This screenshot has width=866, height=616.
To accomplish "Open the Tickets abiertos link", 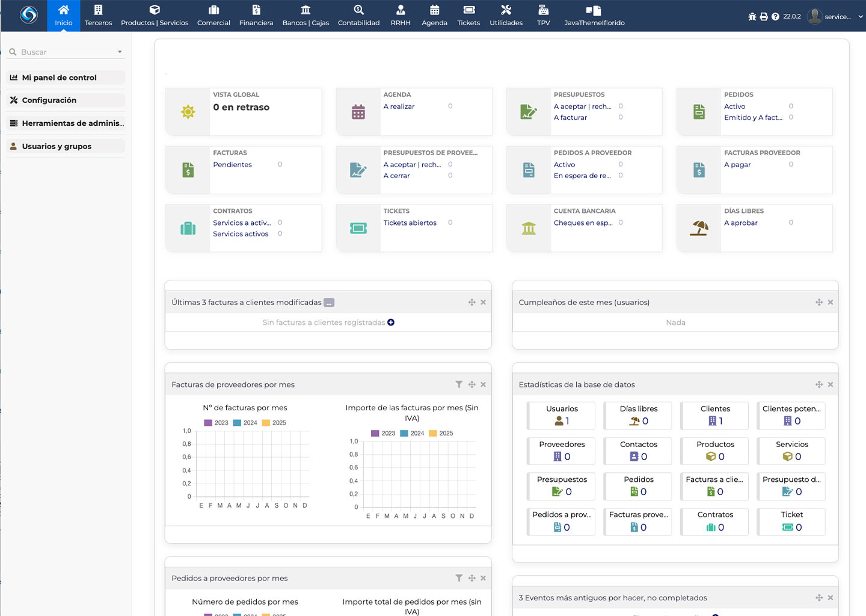I will (x=410, y=223).
